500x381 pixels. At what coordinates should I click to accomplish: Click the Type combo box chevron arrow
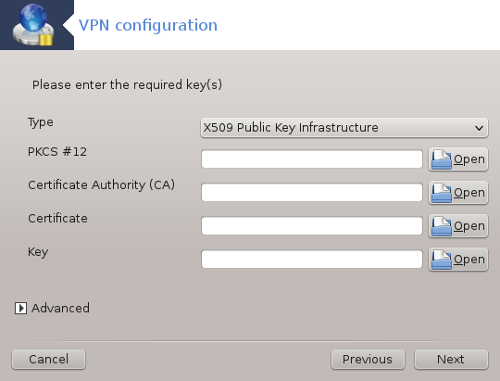pos(479,128)
